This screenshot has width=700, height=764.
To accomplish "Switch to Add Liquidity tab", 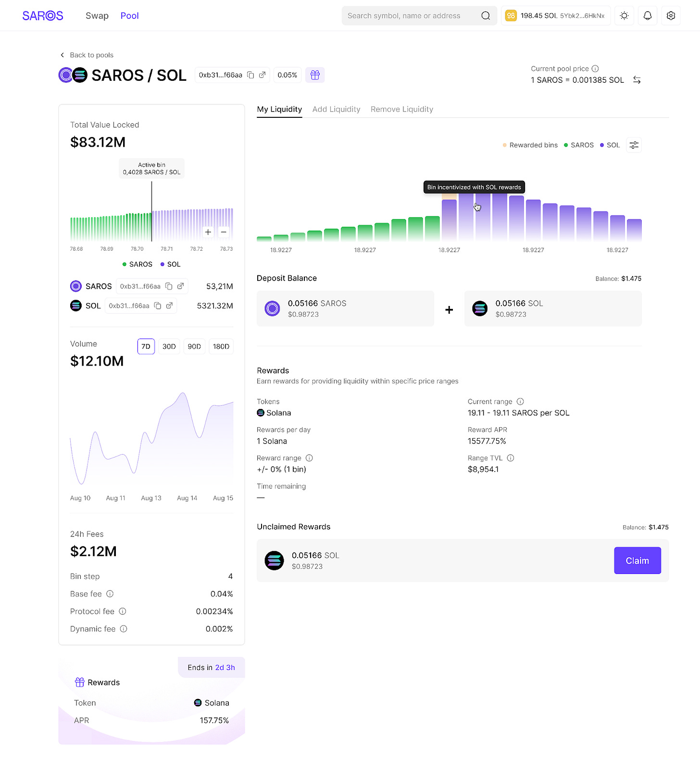I will 336,109.
